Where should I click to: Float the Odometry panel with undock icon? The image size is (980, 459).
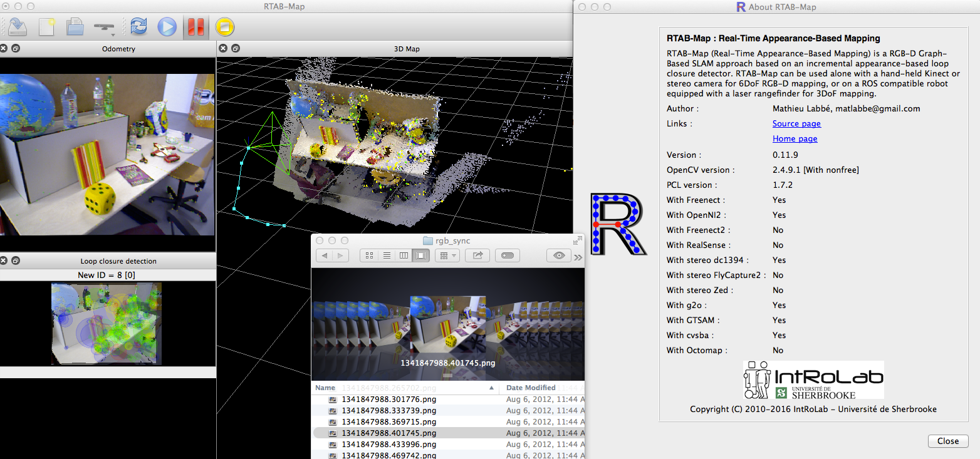pyautogui.click(x=16, y=48)
